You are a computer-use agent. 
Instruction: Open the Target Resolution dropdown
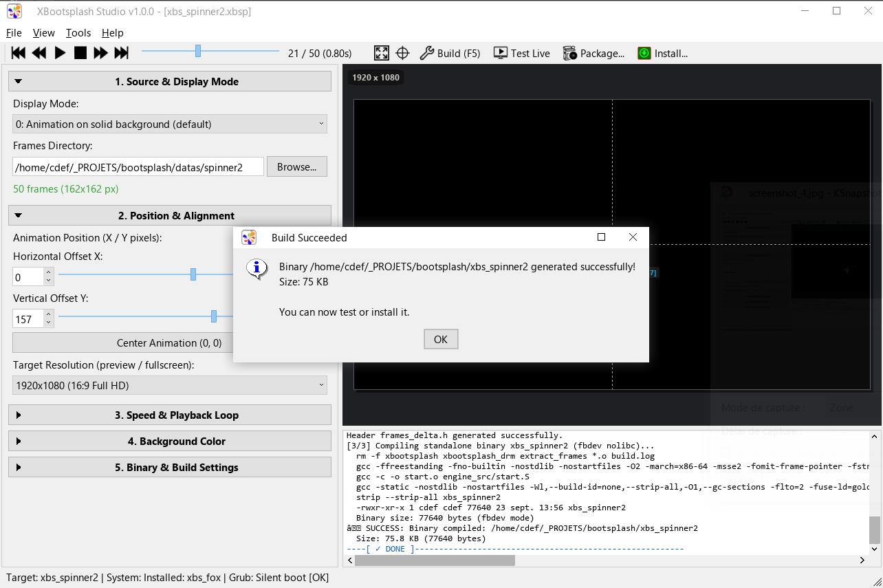pyautogui.click(x=170, y=385)
